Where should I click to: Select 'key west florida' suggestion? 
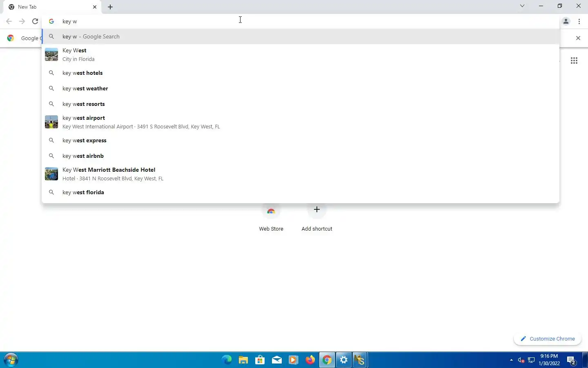(x=301, y=192)
